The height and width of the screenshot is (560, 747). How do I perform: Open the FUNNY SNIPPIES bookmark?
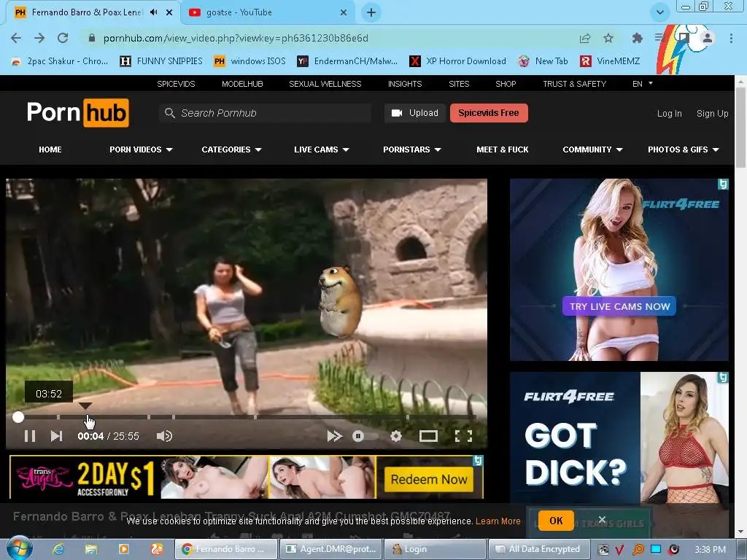[161, 61]
